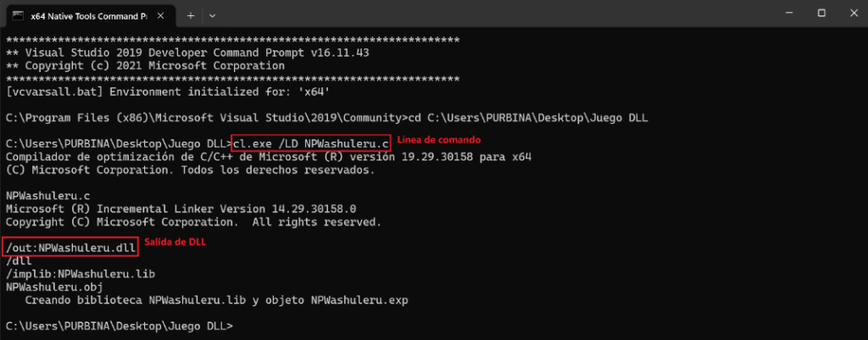Viewport: 868px width, 340px height.
Task: Click the /out:NPWashuleru.dll output line
Action: click(69, 248)
